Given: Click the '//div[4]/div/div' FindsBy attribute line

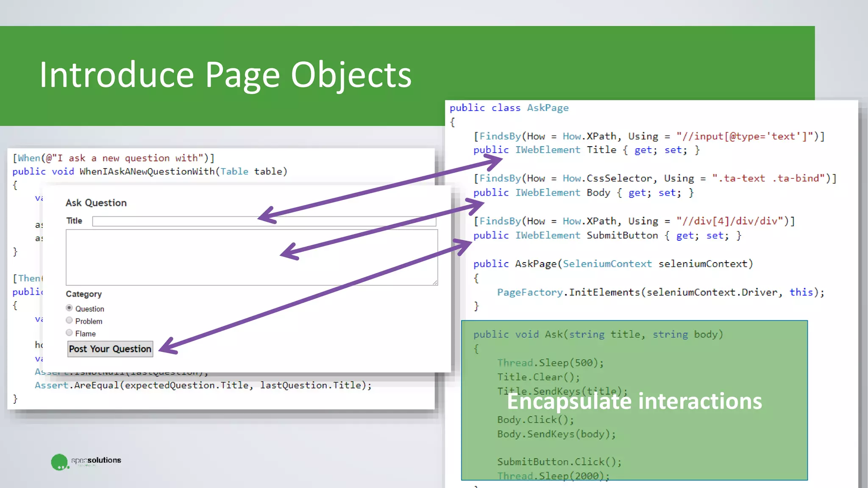Looking at the screenshot, I should coord(634,221).
